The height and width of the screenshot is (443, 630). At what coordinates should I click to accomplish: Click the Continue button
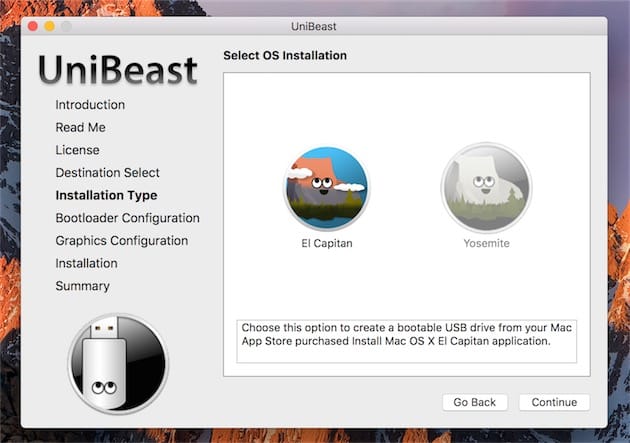[554, 402]
